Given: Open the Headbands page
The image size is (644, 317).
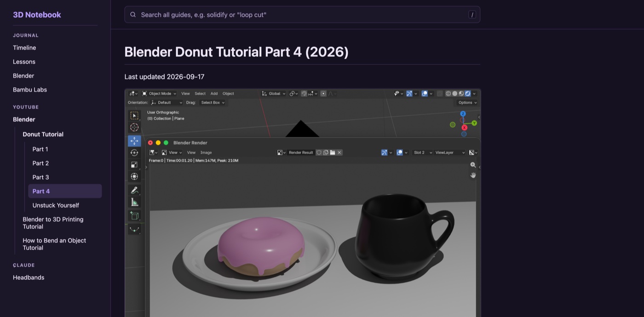Looking at the screenshot, I should point(29,277).
